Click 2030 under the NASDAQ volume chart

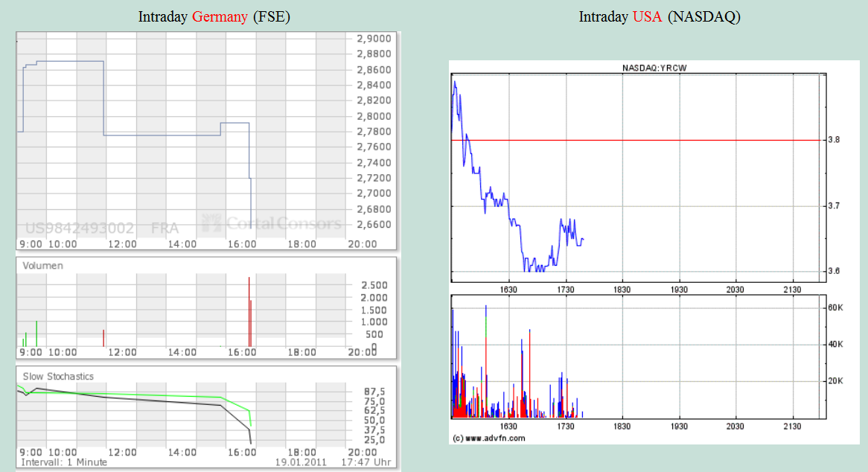pos(735,427)
